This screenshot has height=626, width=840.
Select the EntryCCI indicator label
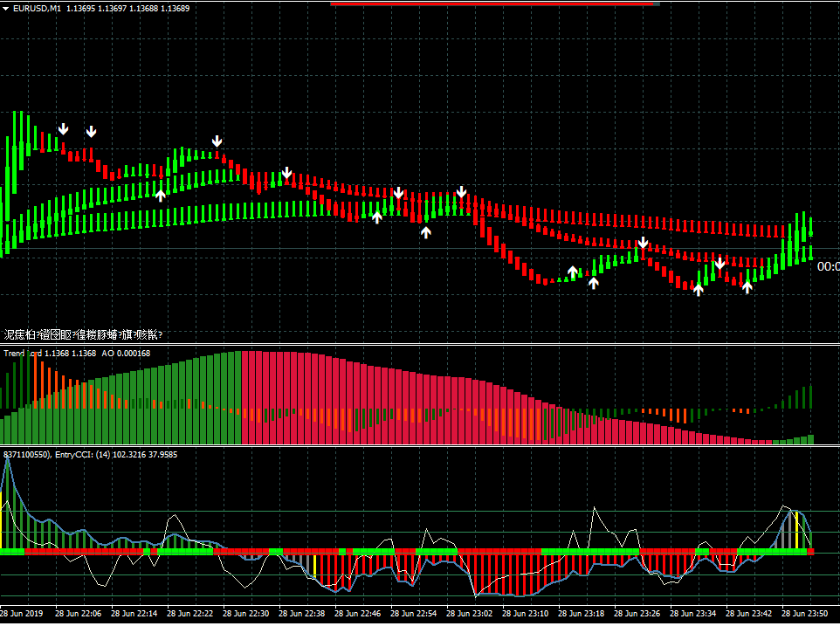(79, 455)
